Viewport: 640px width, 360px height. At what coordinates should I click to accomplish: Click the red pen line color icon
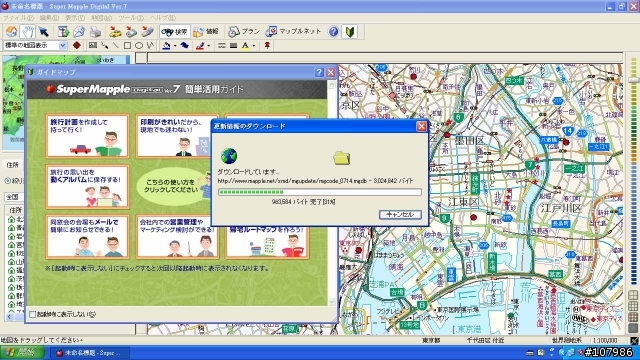tap(200, 45)
